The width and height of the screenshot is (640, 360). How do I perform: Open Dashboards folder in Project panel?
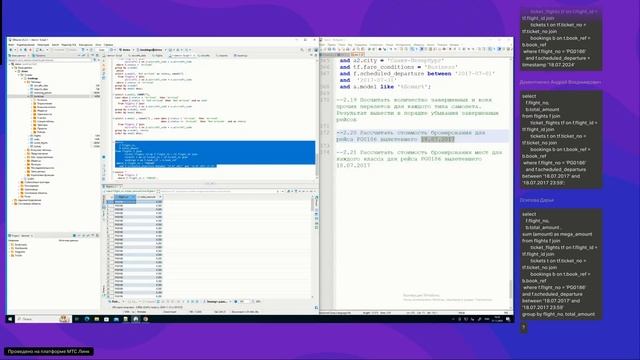coord(20,248)
